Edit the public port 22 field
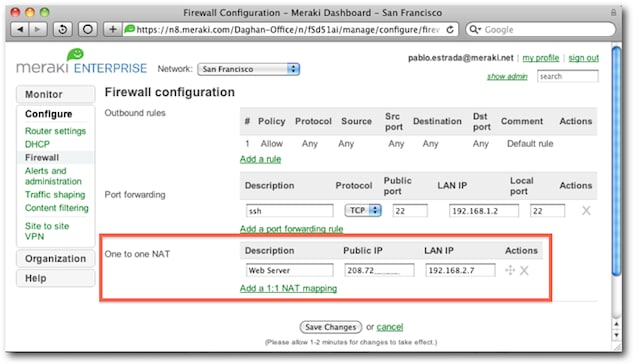The height and width of the screenshot is (364, 638). click(410, 211)
